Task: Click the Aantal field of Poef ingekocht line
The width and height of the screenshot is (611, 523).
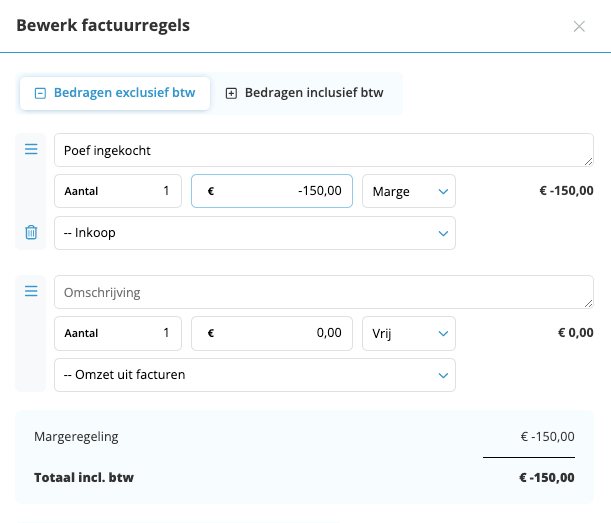Action: click(x=118, y=191)
